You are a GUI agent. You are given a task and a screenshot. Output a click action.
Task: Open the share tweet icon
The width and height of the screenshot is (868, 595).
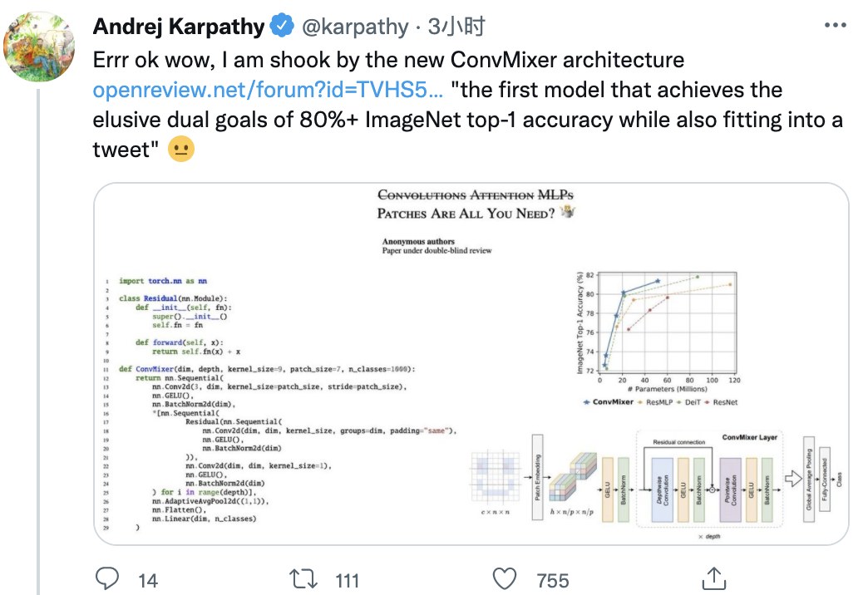pos(713,578)
